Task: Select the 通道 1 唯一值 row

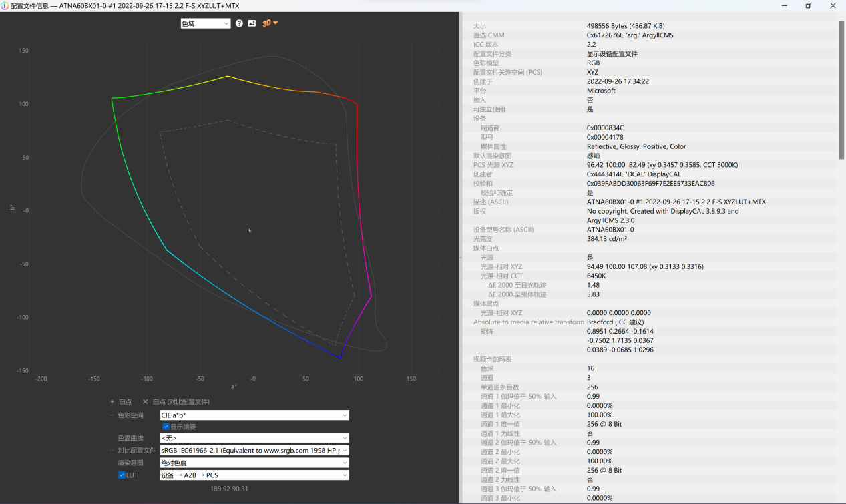Action: click(649, 424)
